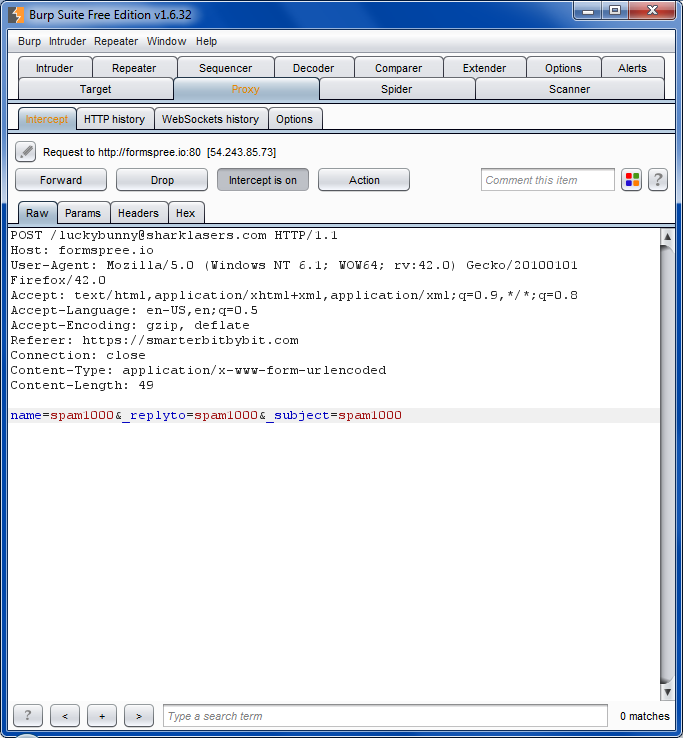Go to next search match
683x738 pixels.
139,715
